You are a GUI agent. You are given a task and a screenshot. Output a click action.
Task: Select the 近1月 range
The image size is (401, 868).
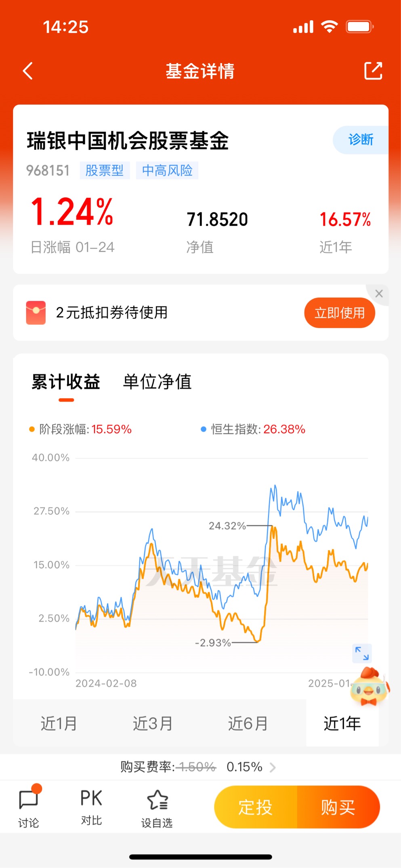coord(59,723)
